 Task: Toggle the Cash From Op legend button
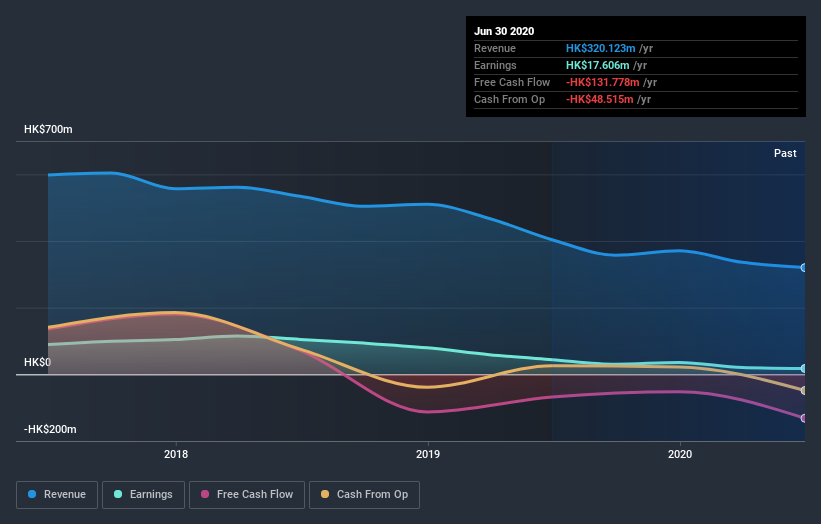[364, 495]
